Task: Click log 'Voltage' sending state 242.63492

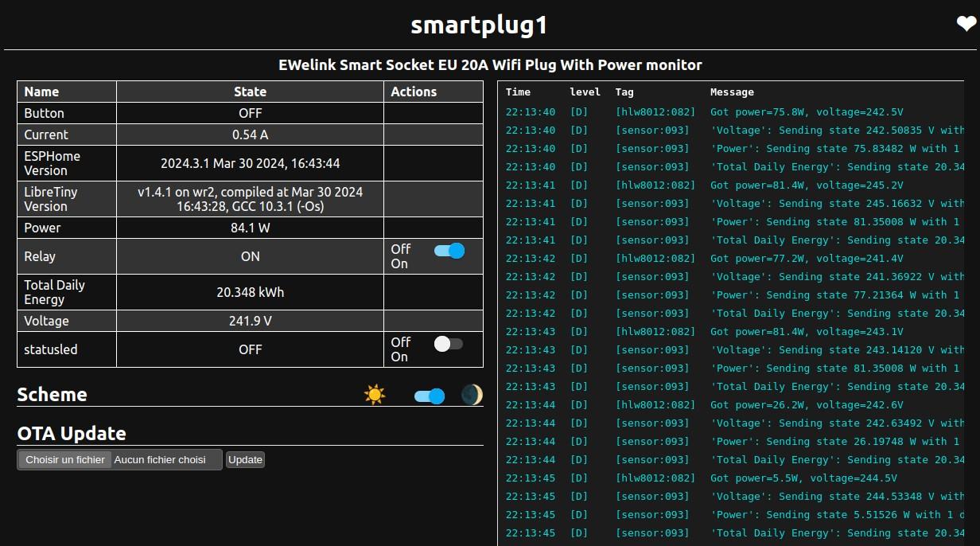Action: [x=838, y=423]
